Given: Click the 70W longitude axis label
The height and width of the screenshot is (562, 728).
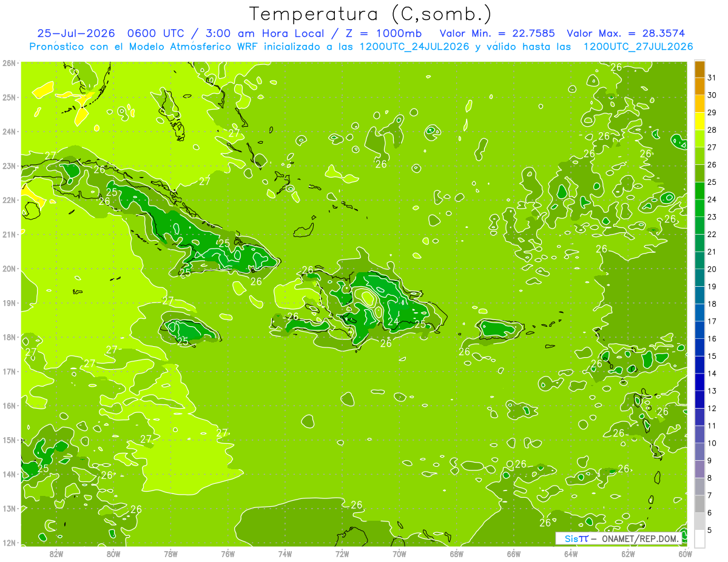Looking at the screenshot, I should [x=399, y=554].
